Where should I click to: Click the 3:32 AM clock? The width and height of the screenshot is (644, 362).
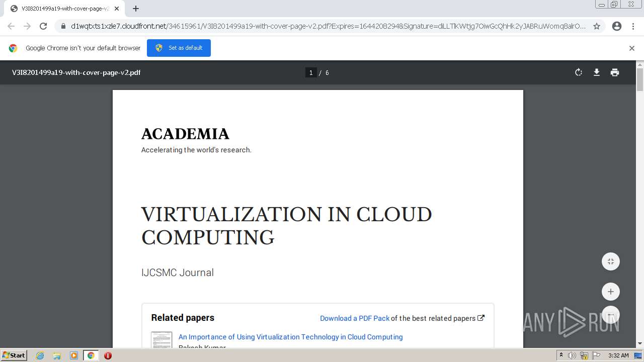pos(618,355)
